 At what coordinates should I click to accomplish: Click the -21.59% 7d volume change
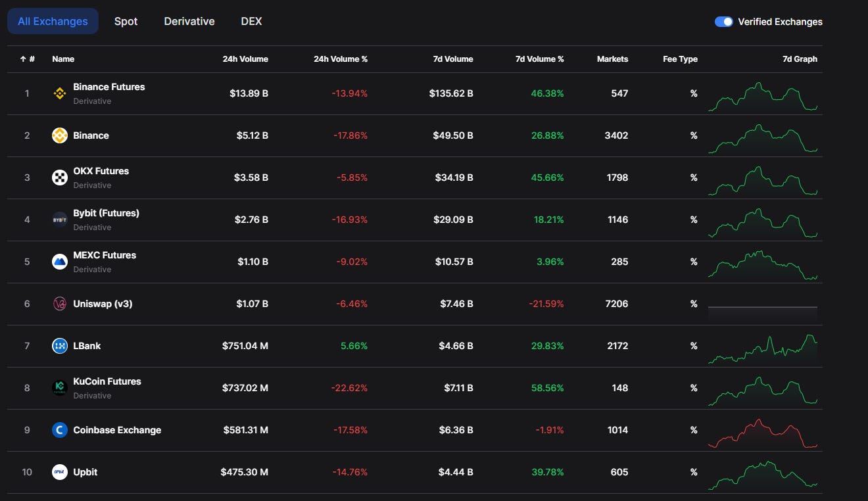(x=546, y=304)
